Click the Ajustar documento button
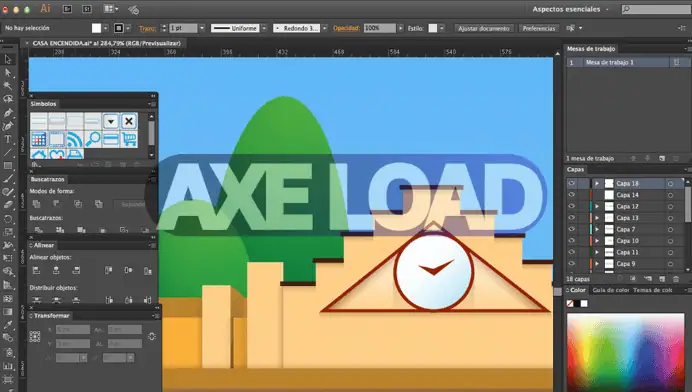This screenshot has width=692, height=392. click(x=484, y=28)
